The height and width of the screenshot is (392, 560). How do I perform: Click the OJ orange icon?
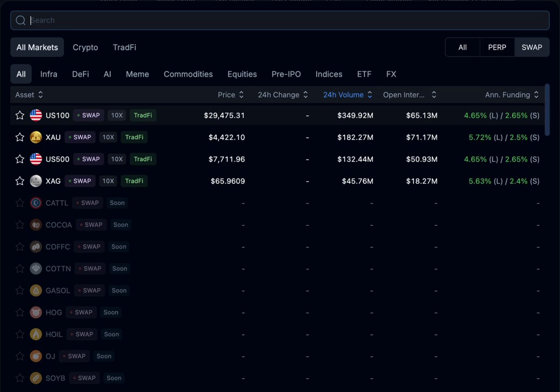[x=35, y=357]
